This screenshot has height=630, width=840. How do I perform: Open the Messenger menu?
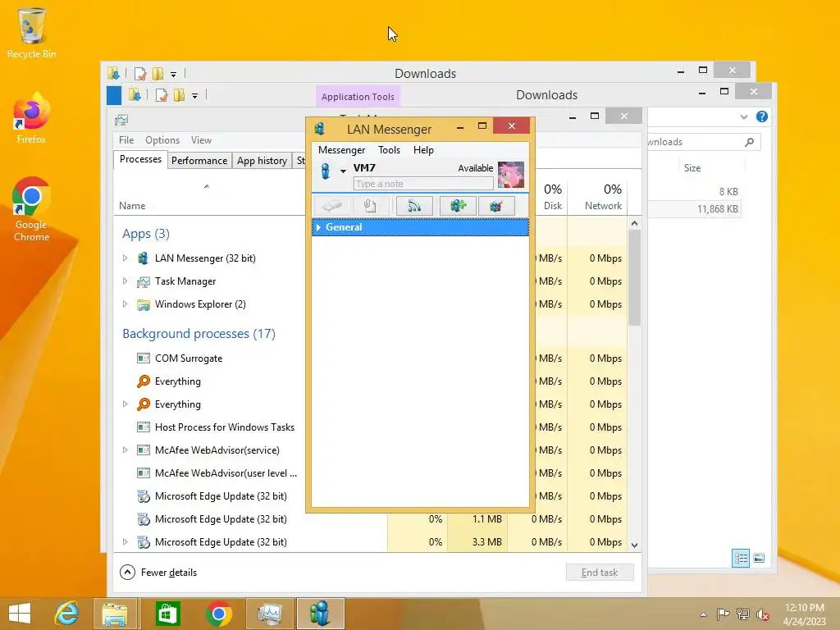tap(341, 150)
